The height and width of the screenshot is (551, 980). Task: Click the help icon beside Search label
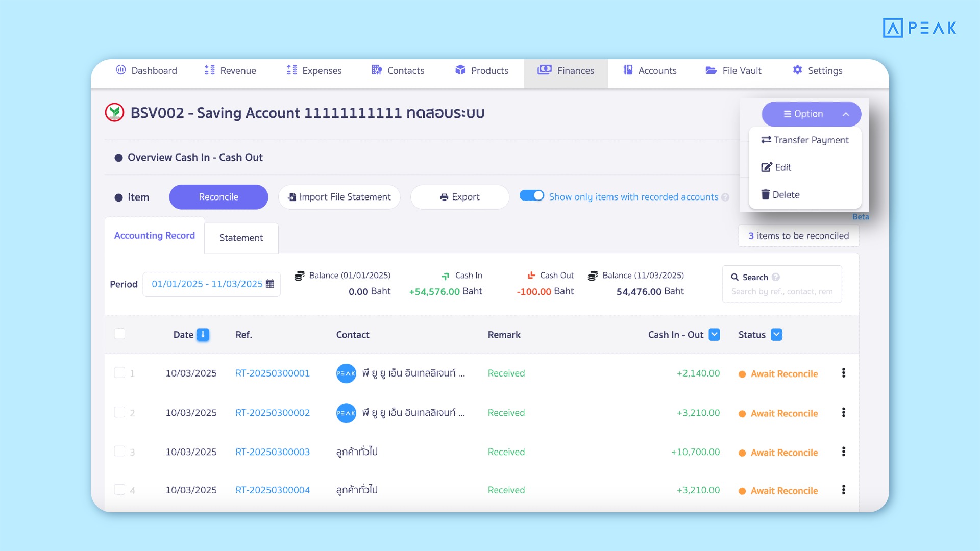(x=776, y=277)
